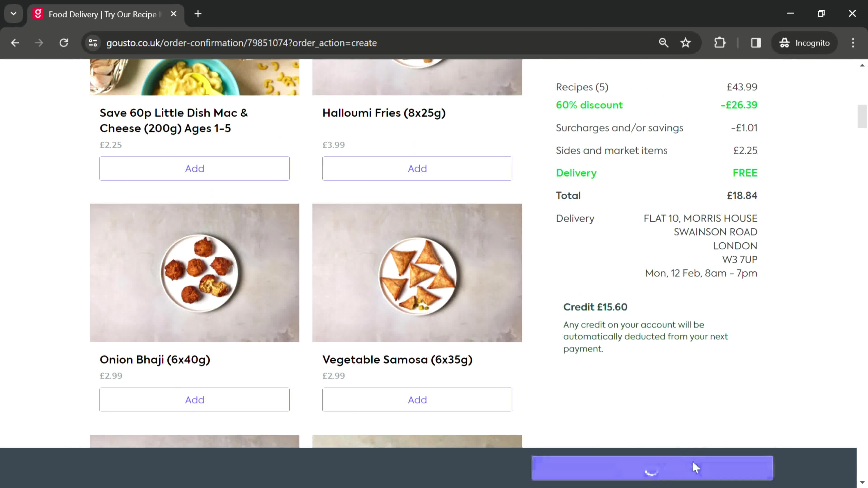Click the browser bookmark star icon
The height and width of the screenshot is (488, 868).
point(686,42)
